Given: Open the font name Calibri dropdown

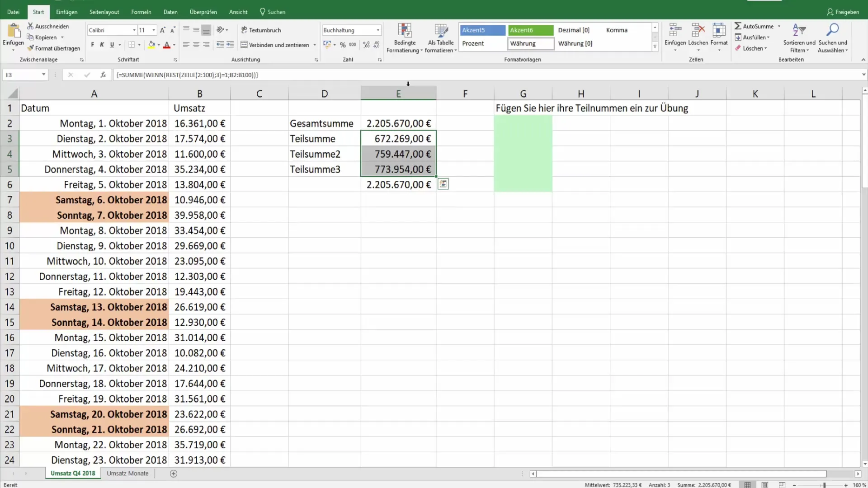Looking at the screenshot, I should pyautogui.click(x=134, y=30).
